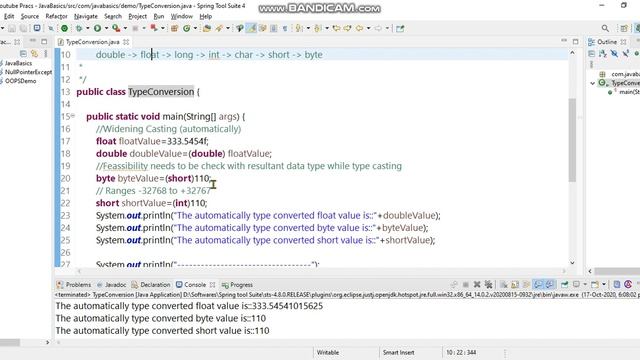Toggle Hide Static Members in Outline toolbar

(625, 53)
